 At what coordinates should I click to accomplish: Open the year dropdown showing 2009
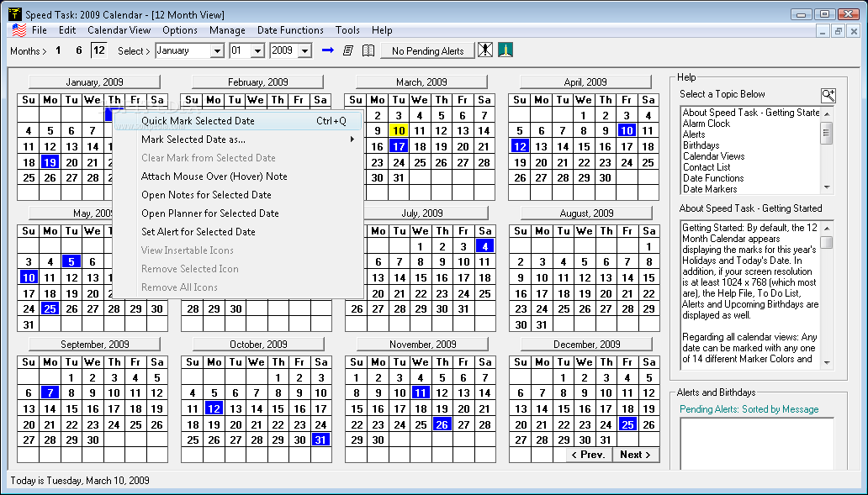[305, 51]
